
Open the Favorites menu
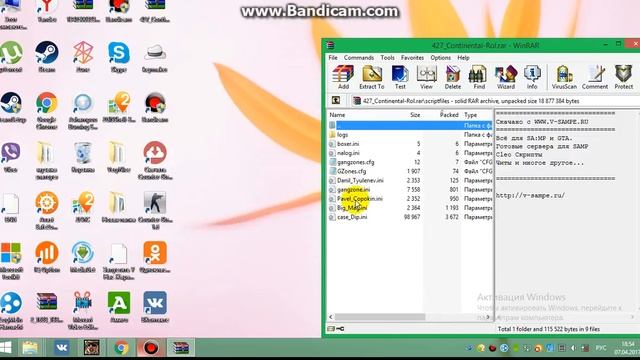pos(412,58)
